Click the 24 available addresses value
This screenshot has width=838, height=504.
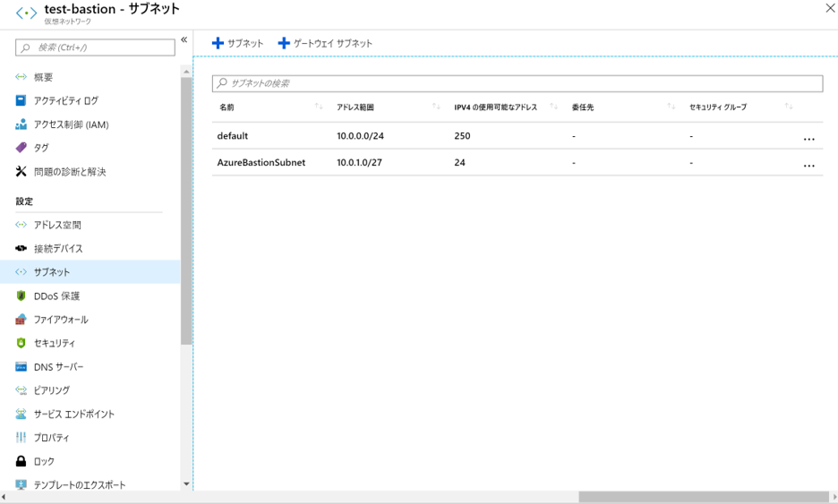point(459,162)
